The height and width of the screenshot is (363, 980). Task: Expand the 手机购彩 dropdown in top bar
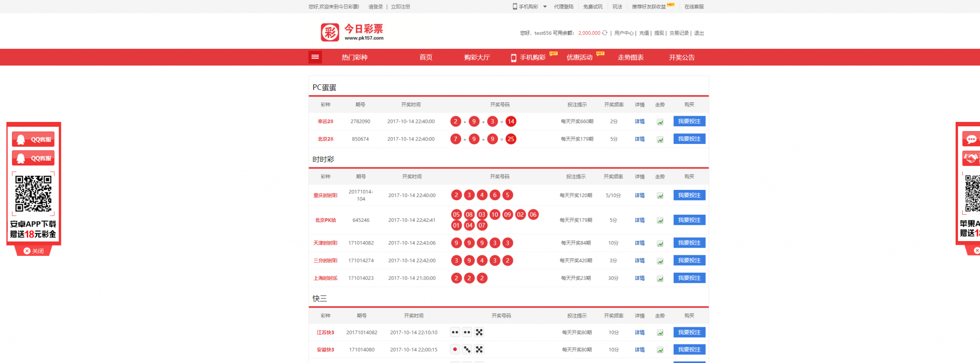tap(545, 7)
